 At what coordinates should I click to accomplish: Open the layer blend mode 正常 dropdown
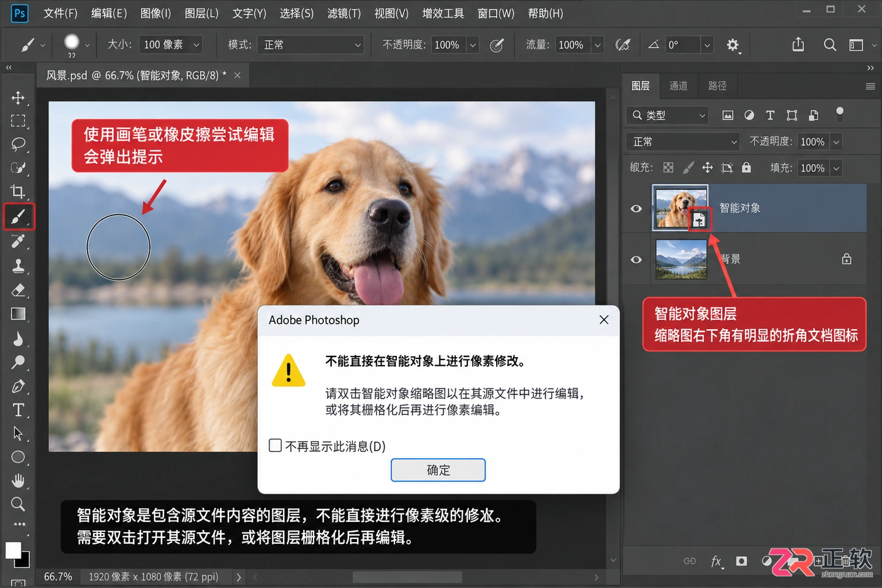click(683, 141)
